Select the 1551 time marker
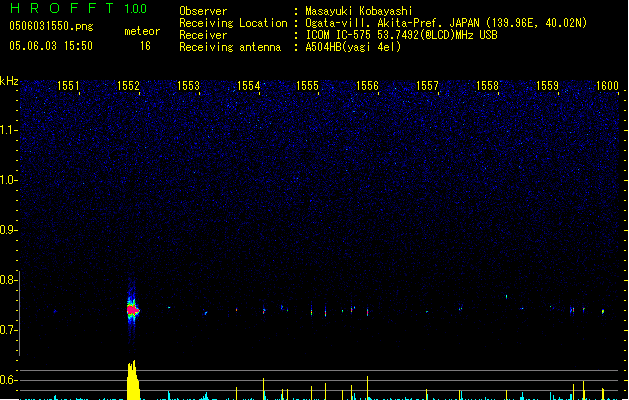The width and height of the screenshot is (629, 400). [69, 86]
